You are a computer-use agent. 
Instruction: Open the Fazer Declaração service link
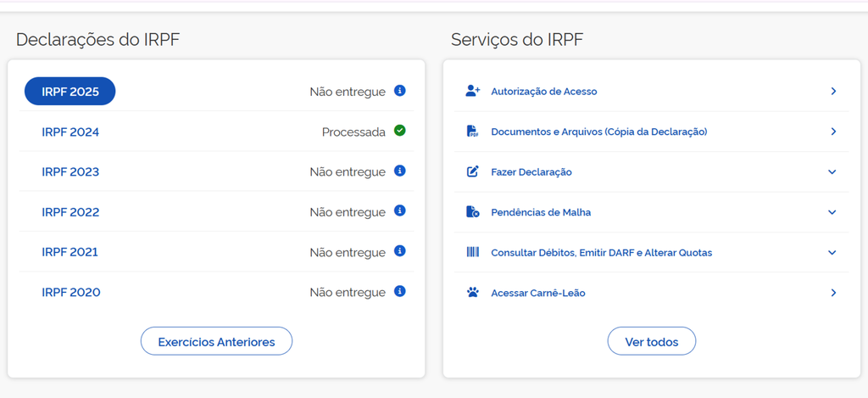[531, 171]
